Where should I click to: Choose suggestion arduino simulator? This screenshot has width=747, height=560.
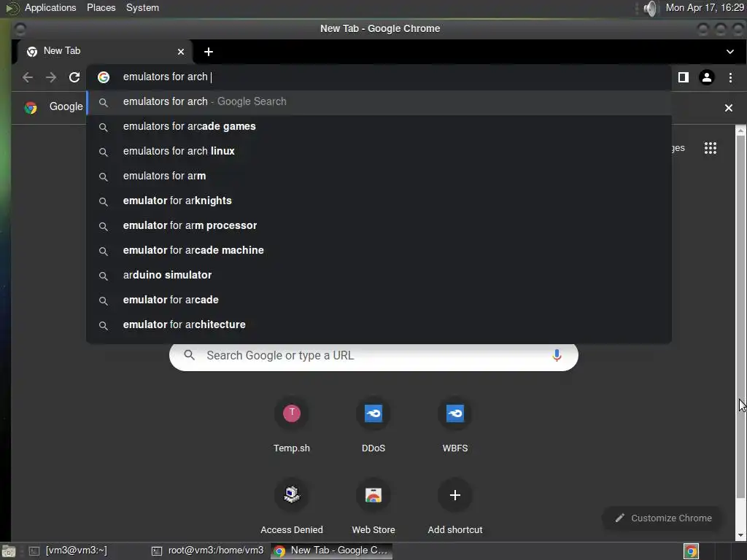(379, 275)
